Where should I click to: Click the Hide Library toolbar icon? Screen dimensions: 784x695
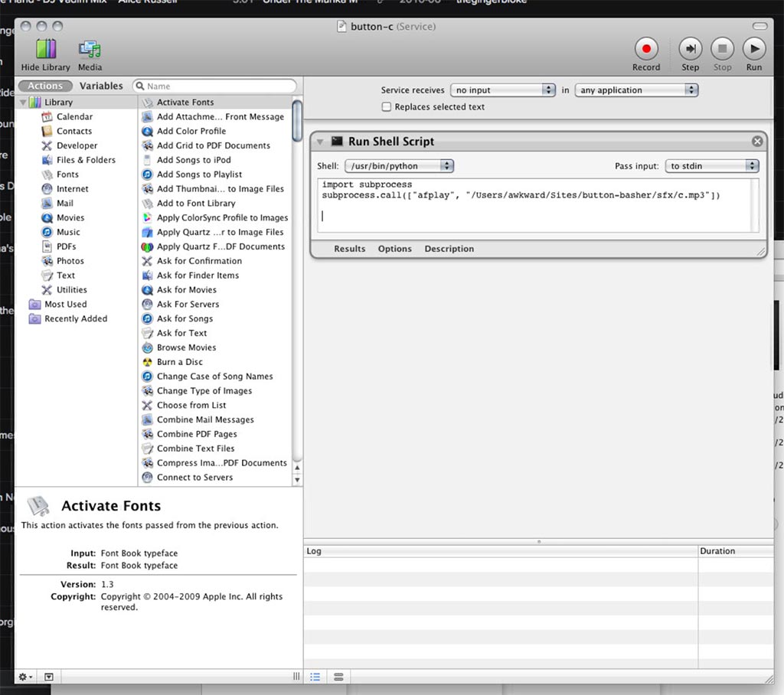tap(46, 51)
